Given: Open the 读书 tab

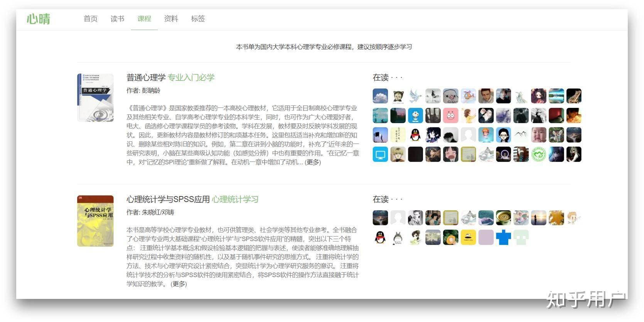Looking at the screenshot, I should [117, 18].
